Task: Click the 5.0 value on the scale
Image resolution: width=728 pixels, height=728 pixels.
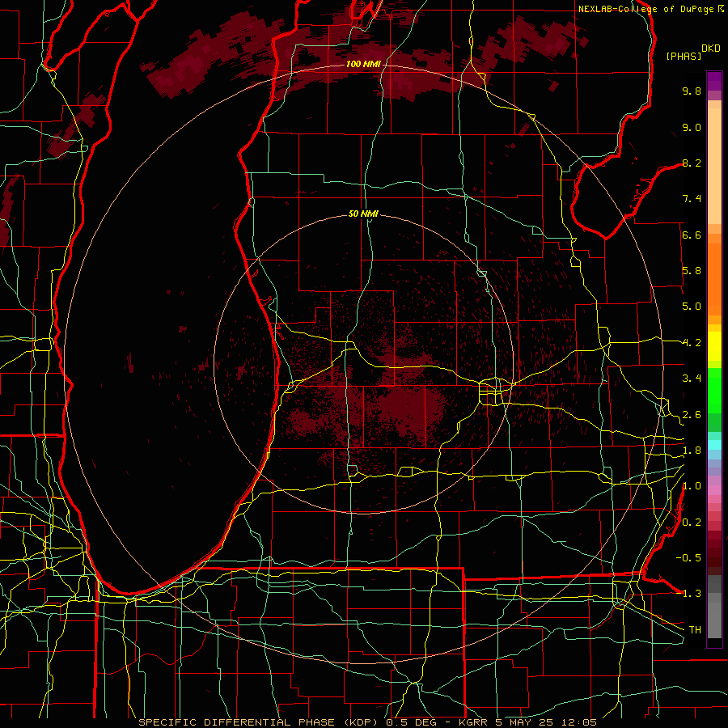Action: pos(692,307)
